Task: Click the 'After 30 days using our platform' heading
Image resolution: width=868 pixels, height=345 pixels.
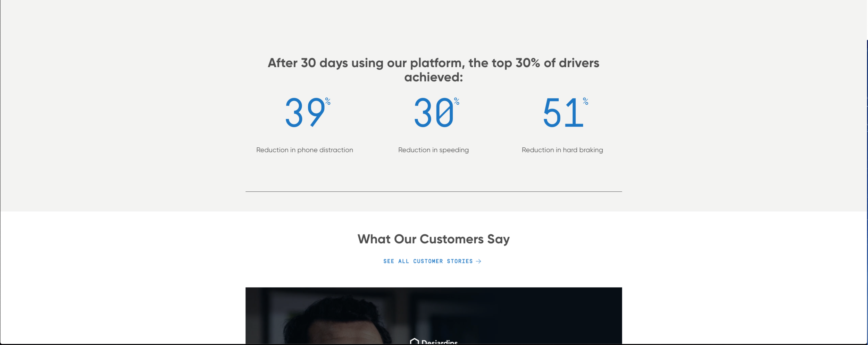Action: coord(433,70)
